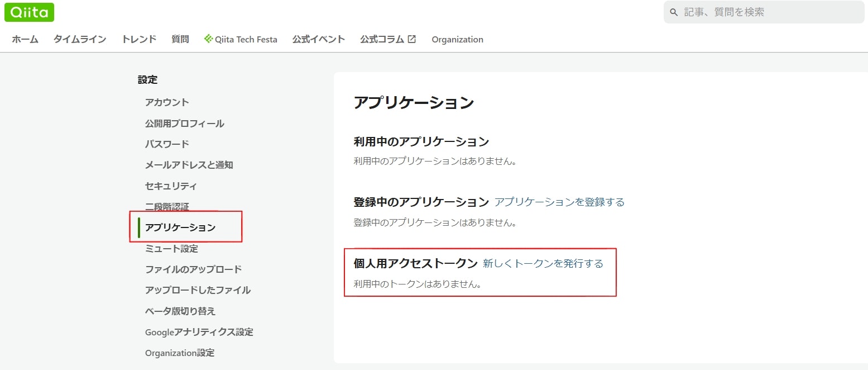Open 公開用プロフィール settings
Image resolution: width=868 pixels, height=370 pixels.
pos(185,124)
